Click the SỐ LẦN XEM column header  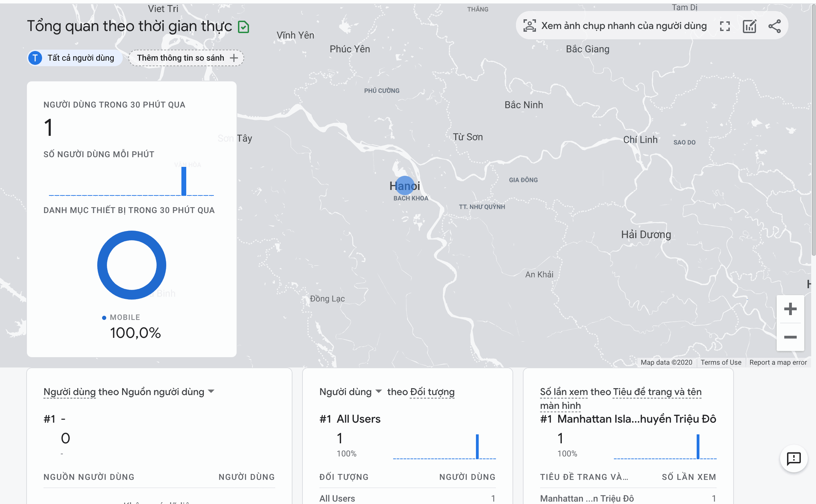689,477
